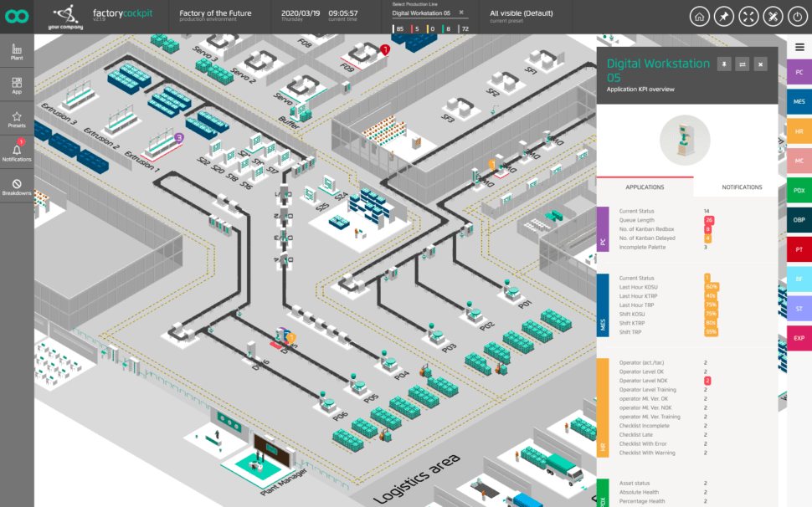Select the pink MC application tab
The image size is (812, 507).
click(799, 161)
